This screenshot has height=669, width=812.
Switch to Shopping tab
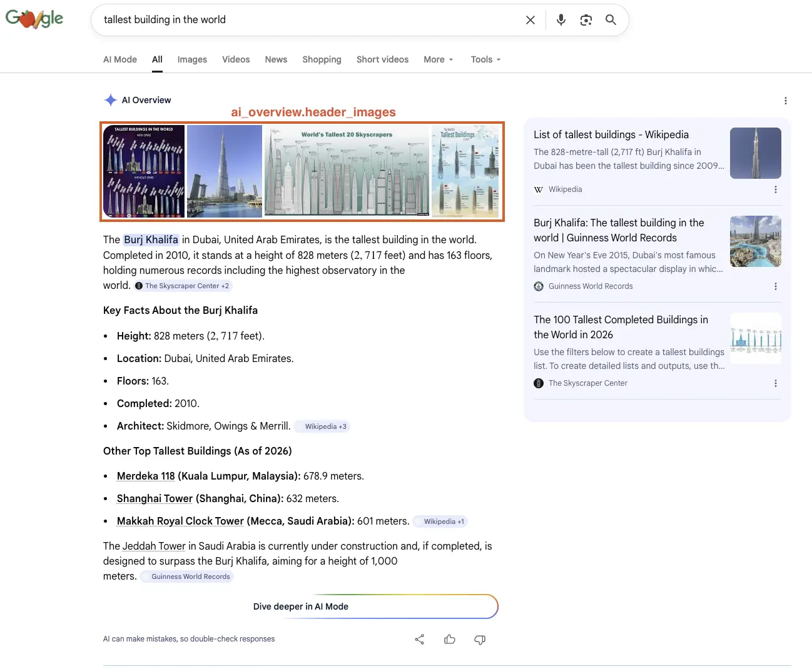[x=322, y=59]
